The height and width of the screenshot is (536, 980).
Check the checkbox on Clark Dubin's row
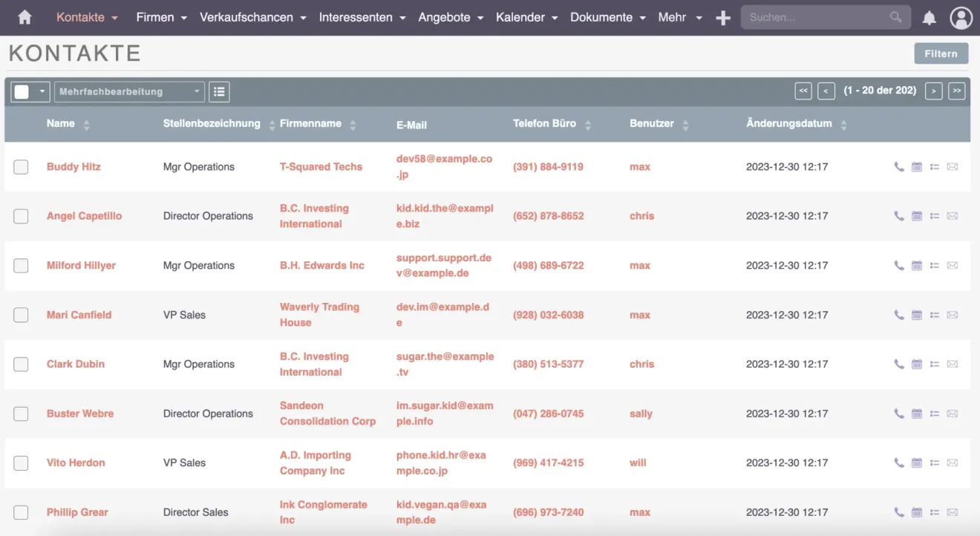tap(21, 364)
